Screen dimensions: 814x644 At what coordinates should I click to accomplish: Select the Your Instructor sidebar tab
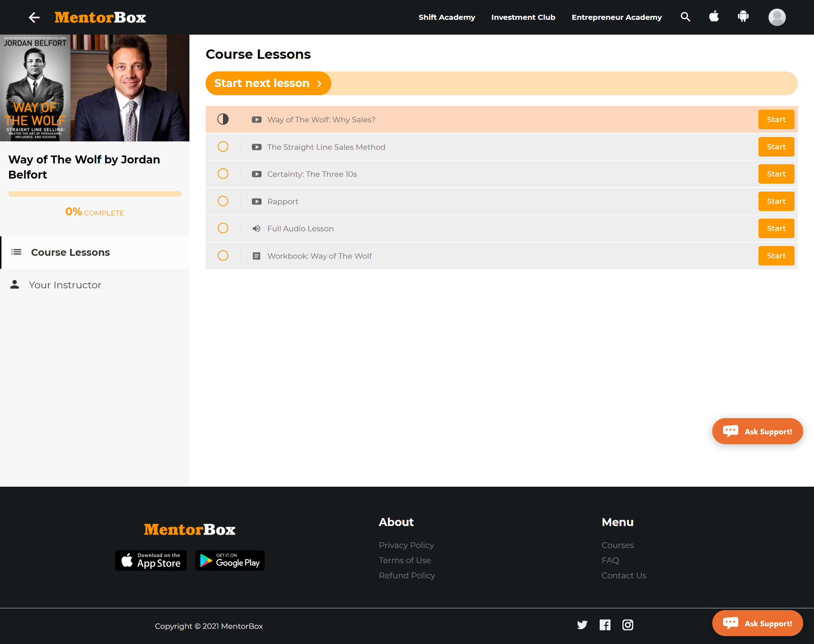click(x=95, y=285)
